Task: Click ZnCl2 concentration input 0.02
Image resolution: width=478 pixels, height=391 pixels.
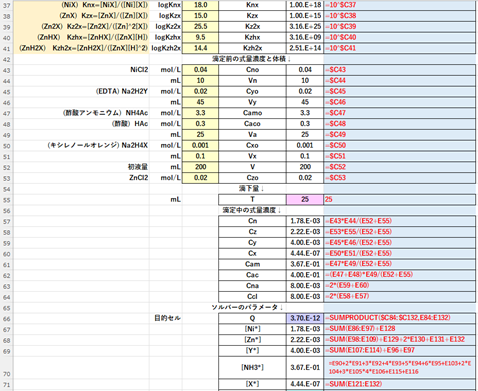Action: tap(200, 178)
